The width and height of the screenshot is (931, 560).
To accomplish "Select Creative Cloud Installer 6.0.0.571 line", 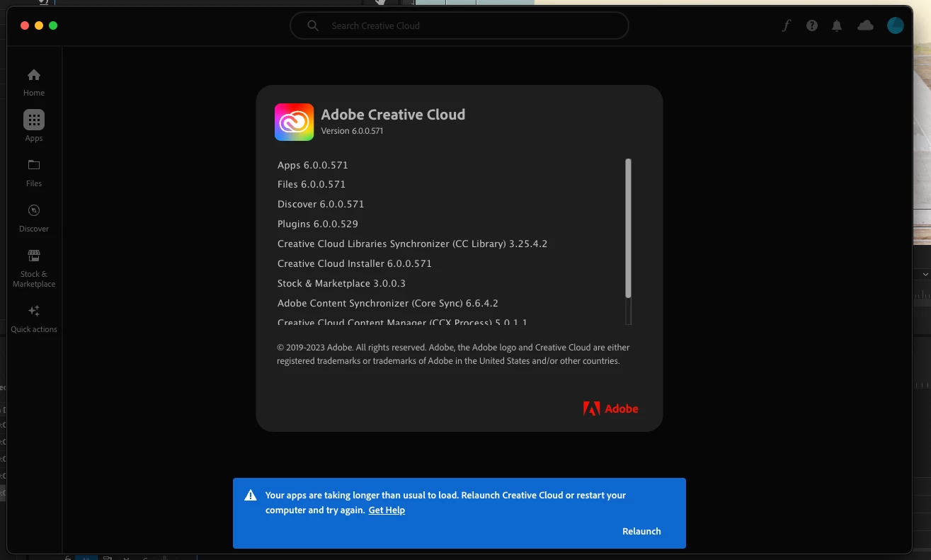I will pos(355,263).
